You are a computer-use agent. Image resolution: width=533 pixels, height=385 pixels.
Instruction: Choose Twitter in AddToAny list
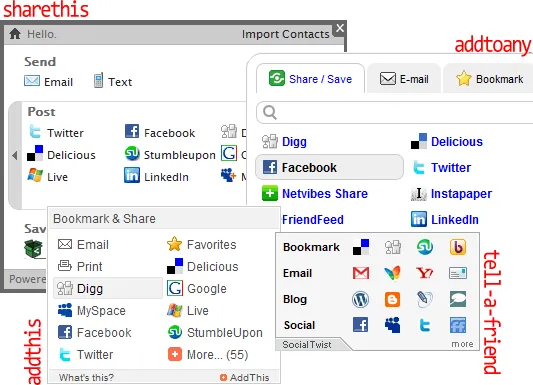click(x=441, y=167)
